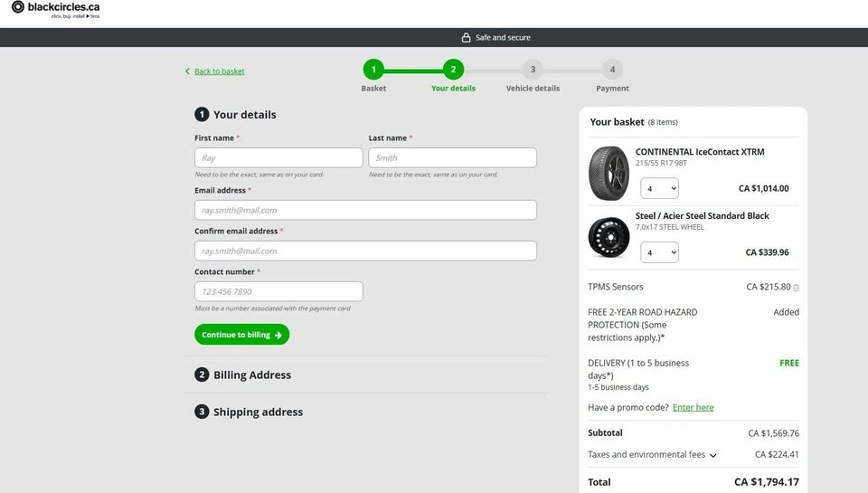Click the Enter here promo code link

click(x=693, y=408)
